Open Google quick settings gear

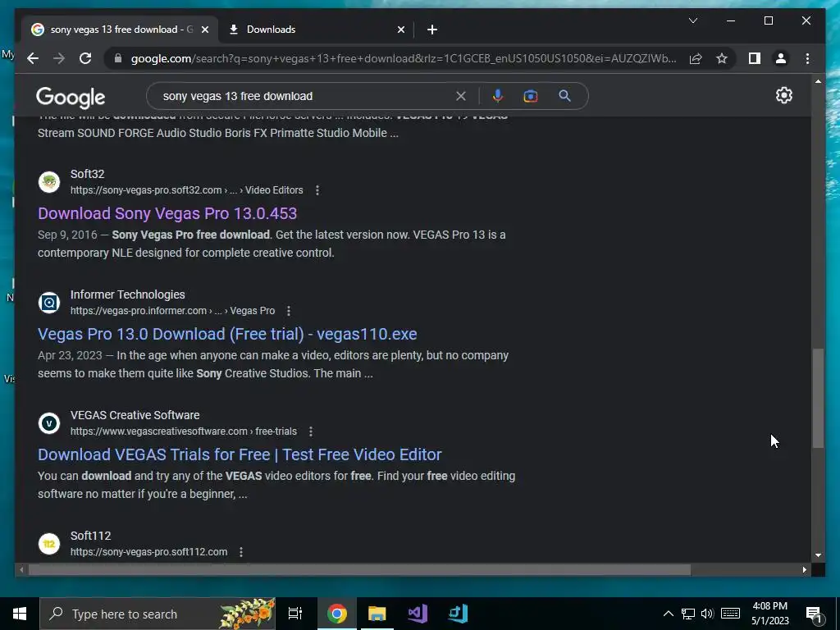coord(783,95)
